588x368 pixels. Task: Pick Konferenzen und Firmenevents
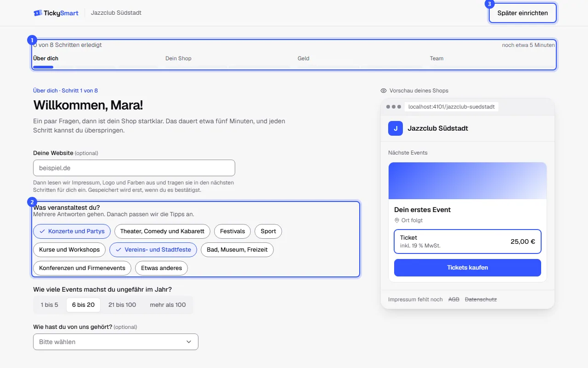click(x=82, y=268)
